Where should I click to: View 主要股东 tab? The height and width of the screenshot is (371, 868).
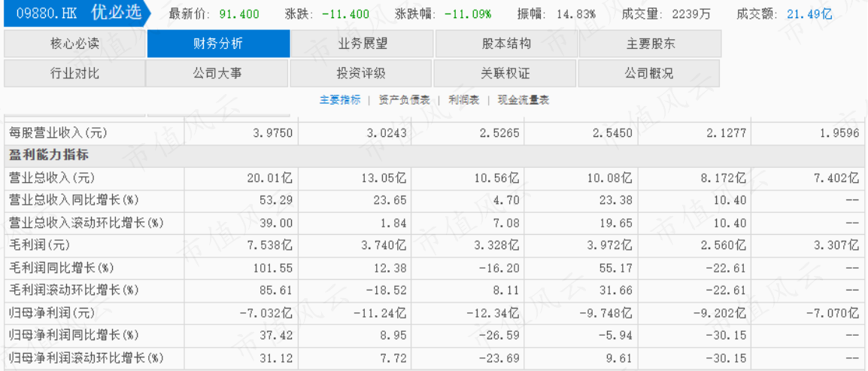[x=651, y=44]
